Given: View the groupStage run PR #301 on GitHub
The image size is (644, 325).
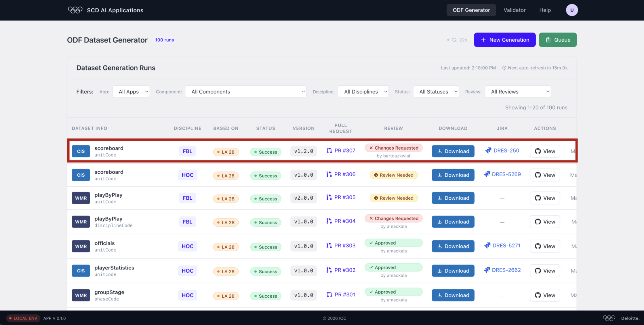Looking at the screenshot, I should [545, 295].
